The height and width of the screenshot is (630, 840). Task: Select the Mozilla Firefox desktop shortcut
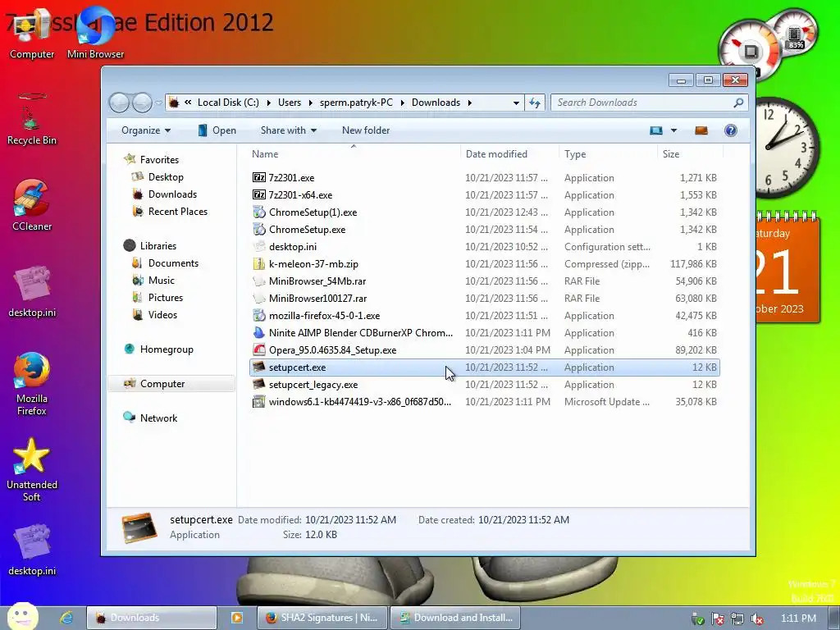point(32,384)
